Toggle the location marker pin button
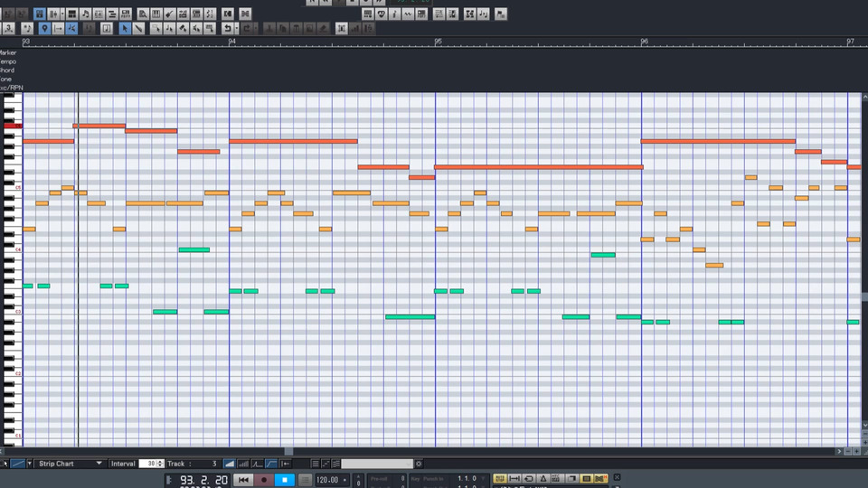This screenshot has height=488, width=868. point(45,28)
